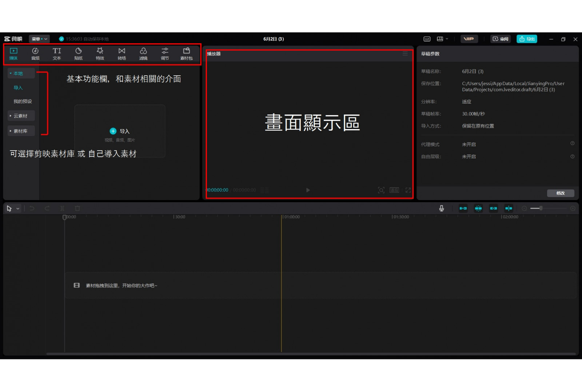The width and height of the screenshot is (582, 392).
Task: Open the 贴纸 (Stickers) tab
Action: pyautogui.click(x=79, y=54)
